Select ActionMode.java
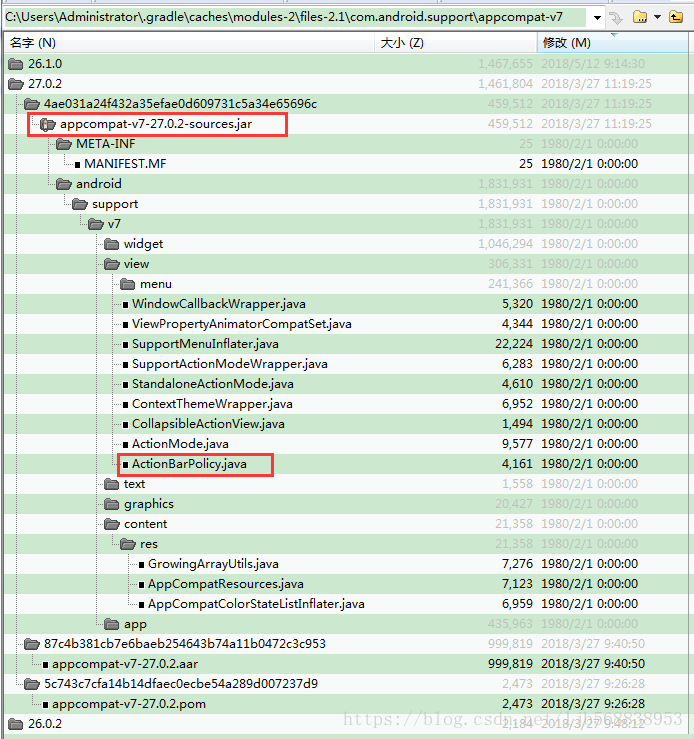 pos(180,444)
